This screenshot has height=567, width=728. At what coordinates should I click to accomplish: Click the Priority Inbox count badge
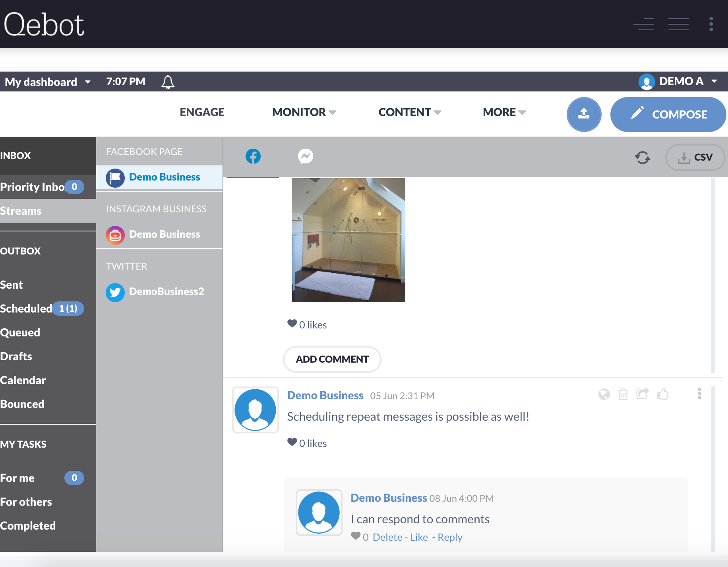74,186
